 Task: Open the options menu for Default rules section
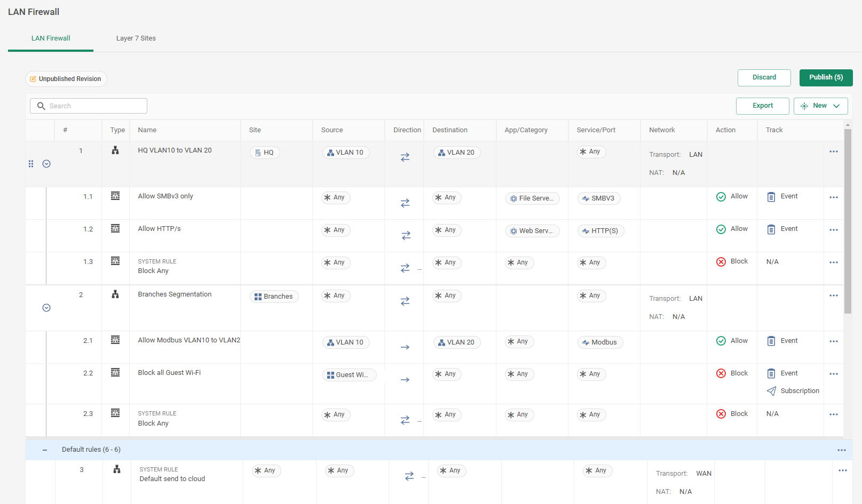tap(841, 450)
